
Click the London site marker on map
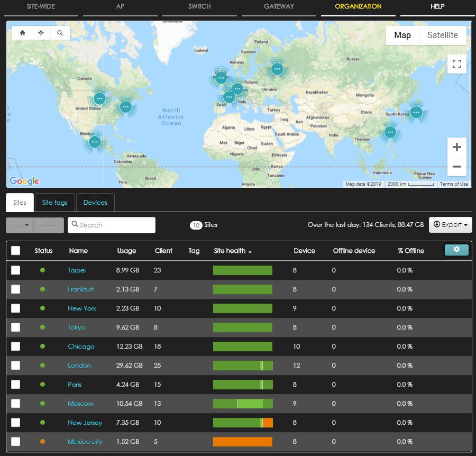click(x=221, y=78)
